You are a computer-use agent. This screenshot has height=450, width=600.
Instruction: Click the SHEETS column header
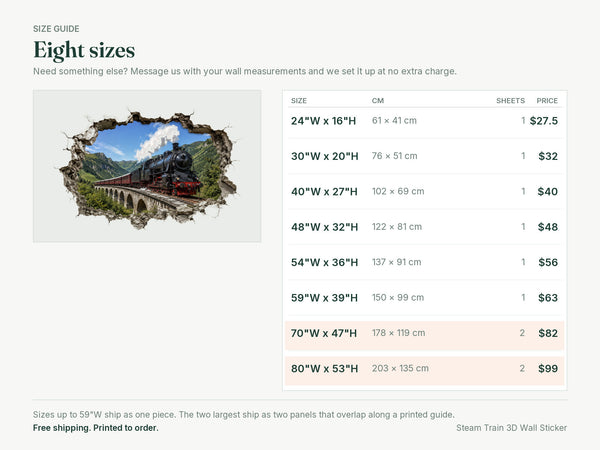click(x=510, y=101)
